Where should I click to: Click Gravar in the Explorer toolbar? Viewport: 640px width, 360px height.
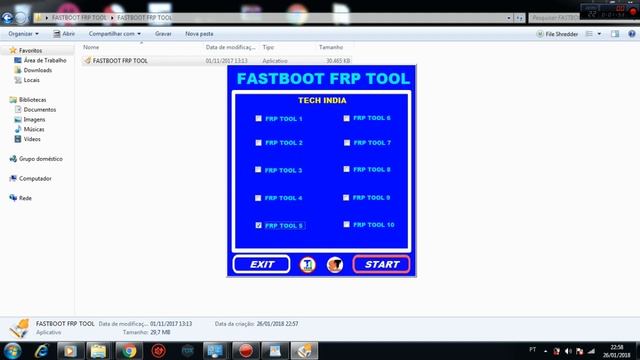pyautogui.click(x=163, y=34)
